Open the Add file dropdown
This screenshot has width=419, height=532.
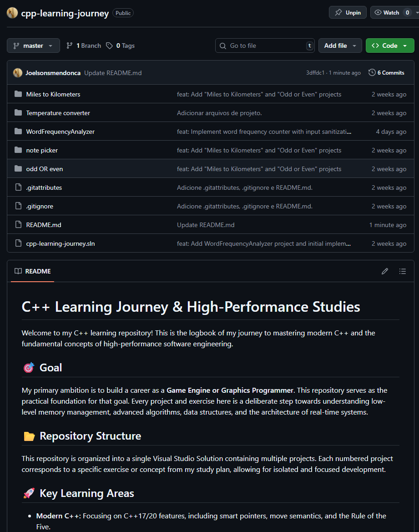(x=340, y=46)
